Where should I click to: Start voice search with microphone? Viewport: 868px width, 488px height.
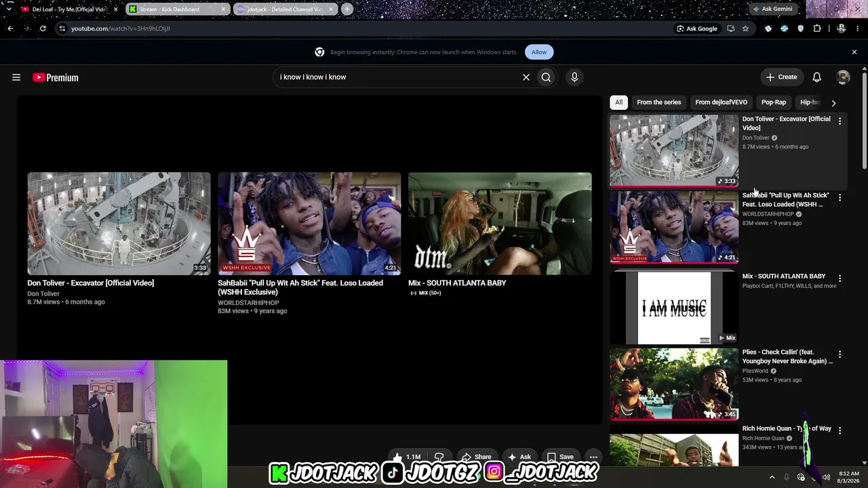[x=574, y=77]
